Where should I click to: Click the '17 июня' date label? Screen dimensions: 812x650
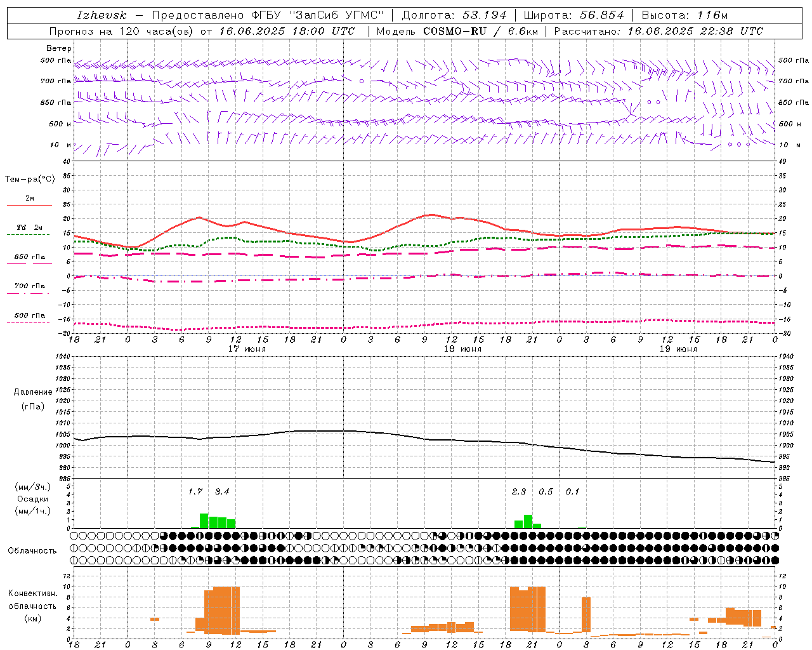click(247, 349)
